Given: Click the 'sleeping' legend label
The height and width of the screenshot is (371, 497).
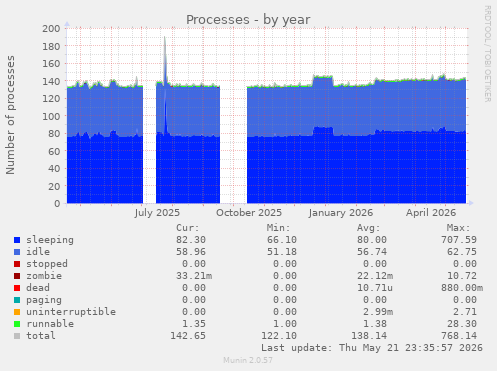Looking at the screenshot, I should (50, 240).
